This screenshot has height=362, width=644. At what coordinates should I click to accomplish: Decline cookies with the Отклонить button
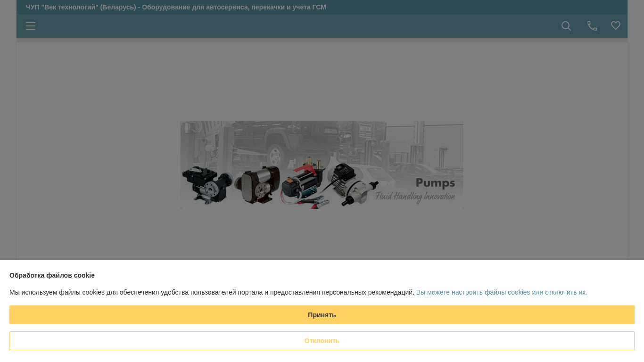322,341
